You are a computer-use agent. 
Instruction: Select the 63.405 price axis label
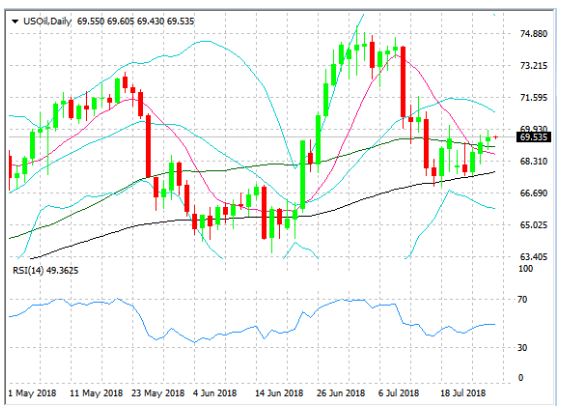click(533, 257)
